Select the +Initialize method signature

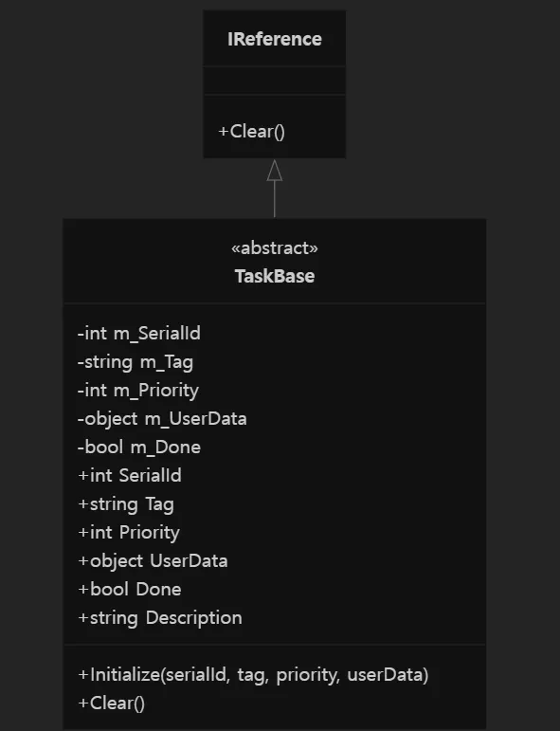[253, 675]
